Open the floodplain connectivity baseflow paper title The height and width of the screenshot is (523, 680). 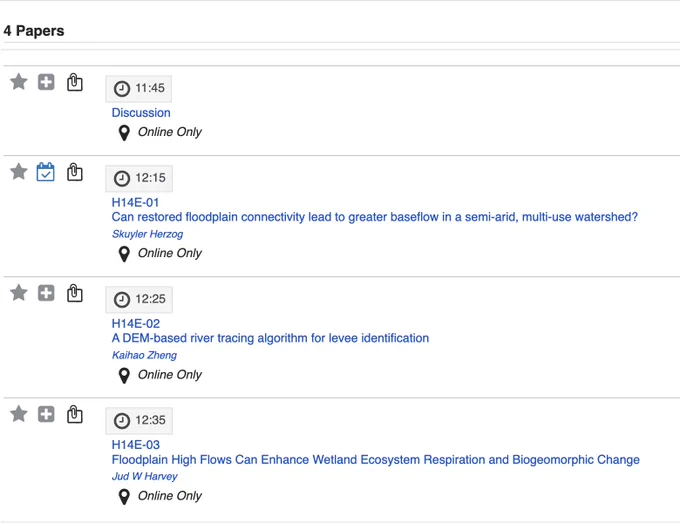(x=375, y=217)
